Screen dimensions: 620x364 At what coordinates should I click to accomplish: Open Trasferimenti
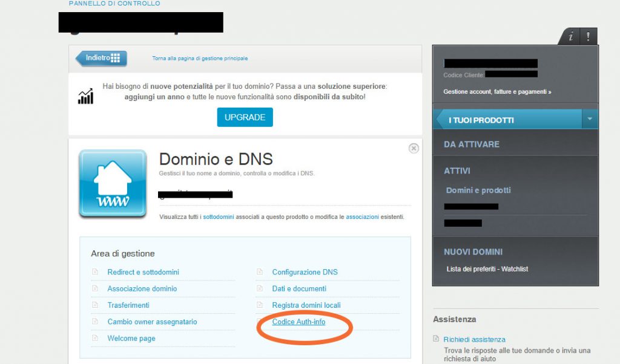point(128,305)
